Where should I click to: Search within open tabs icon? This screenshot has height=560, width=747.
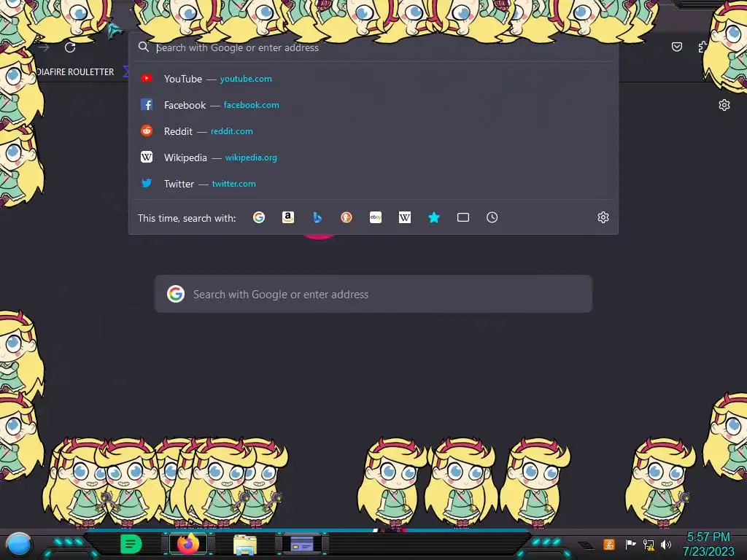[x=463, y=217]
